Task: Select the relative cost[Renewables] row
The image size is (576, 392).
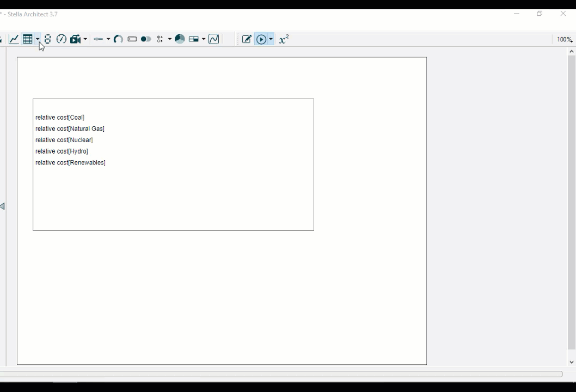Action: tap(71, 162)
